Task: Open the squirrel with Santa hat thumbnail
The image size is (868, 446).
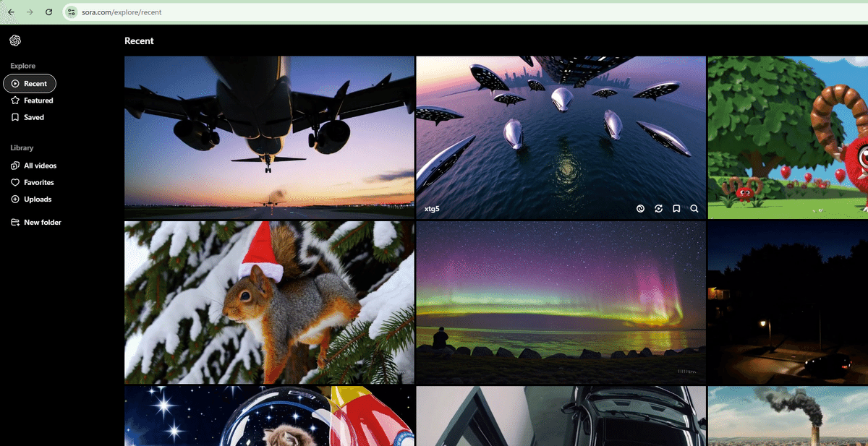Action: click(269, 302)
